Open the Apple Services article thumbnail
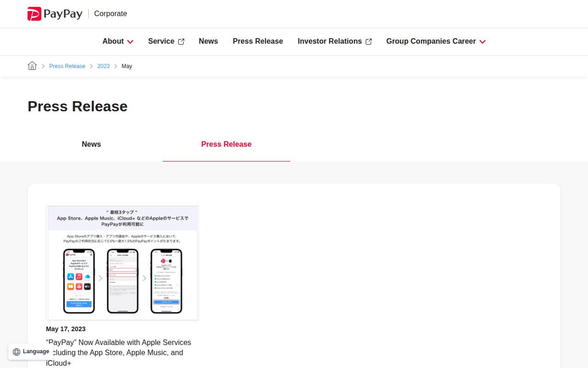Screen dimensions: 588x368 click(122, 263)
